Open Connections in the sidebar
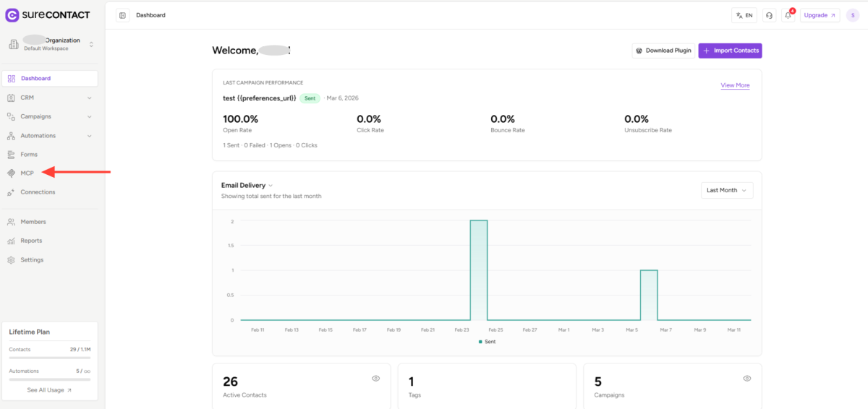This screenshot has width=868, height=409. [38, 192]
